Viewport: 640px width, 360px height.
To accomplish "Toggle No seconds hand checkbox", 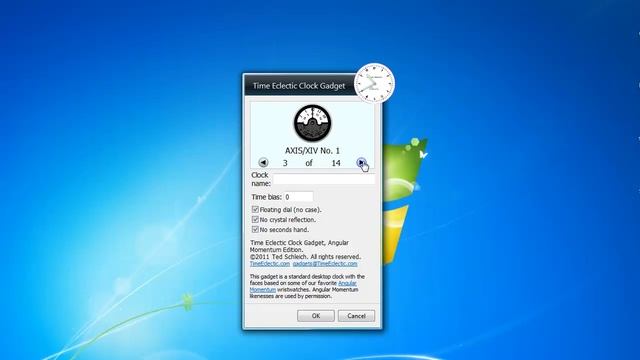I will click(x=255, y=229).
